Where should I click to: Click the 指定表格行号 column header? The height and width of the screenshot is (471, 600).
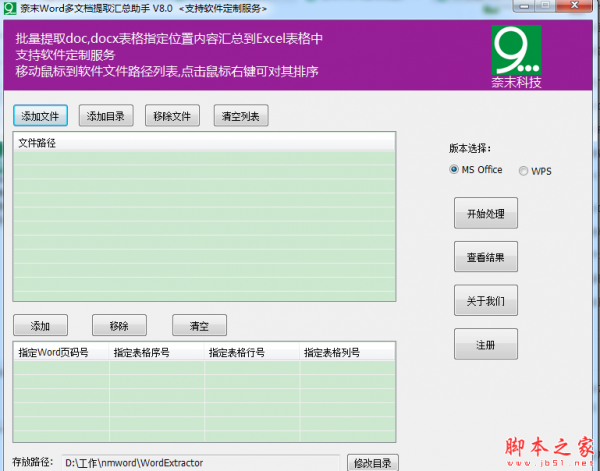point(252,352)
